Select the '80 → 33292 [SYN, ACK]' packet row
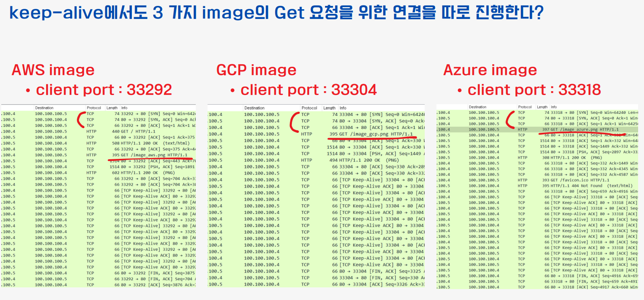Screen dimensions: 644x300 pos(98,120)
